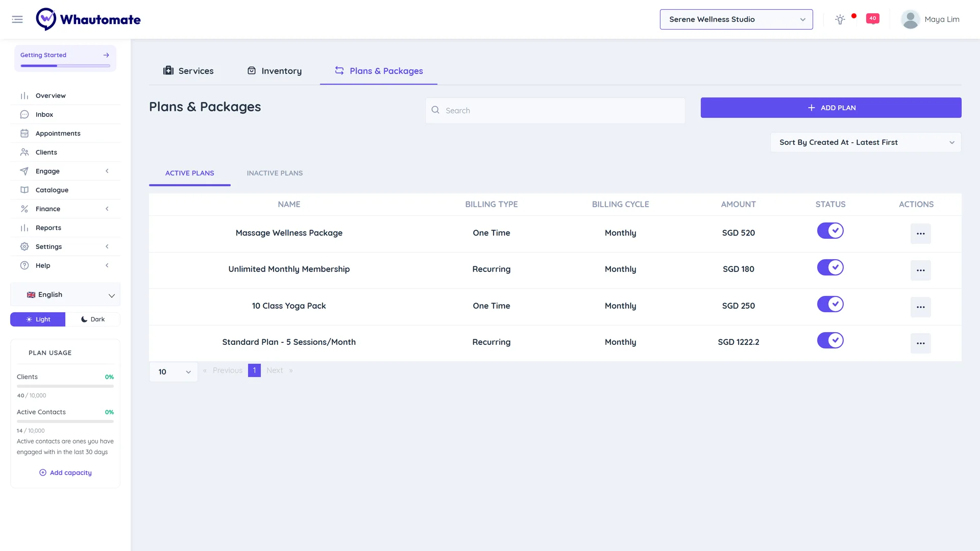
Task: Open actions menu for Unlimited Monthly Membership
Action: 920,270
